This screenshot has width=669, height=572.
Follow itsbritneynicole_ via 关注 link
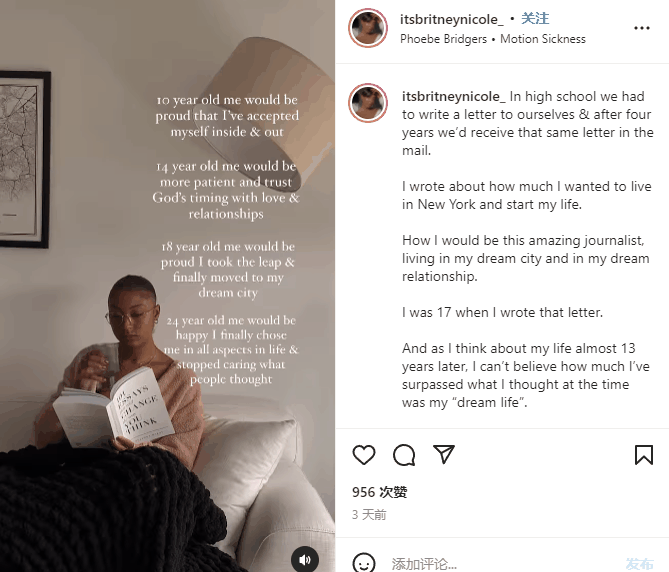pyautogui.click(x=535, y=18)
